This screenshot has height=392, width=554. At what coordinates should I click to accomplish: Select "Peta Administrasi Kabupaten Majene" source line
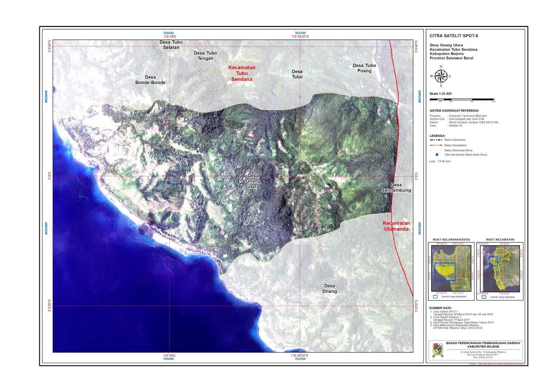click(456, 325)
